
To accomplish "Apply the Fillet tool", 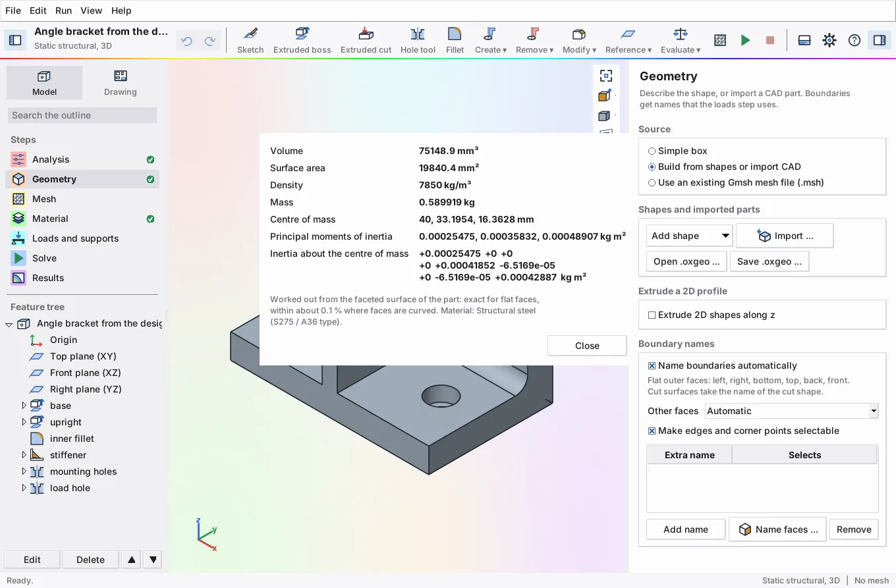I will click(455, 41).
